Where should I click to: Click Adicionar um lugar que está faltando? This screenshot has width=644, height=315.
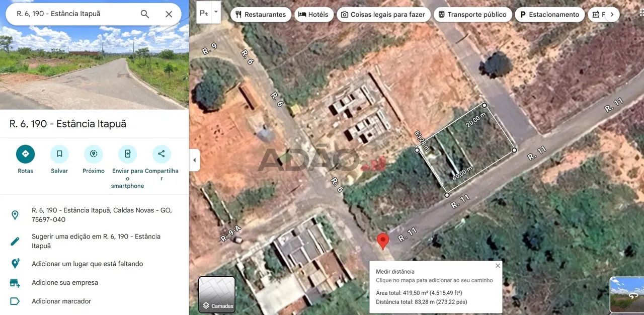[88, 264]
